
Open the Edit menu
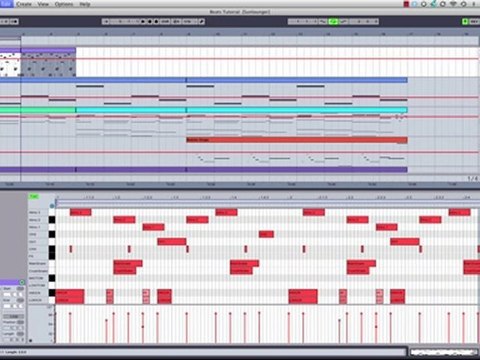(x=6, y=4)
